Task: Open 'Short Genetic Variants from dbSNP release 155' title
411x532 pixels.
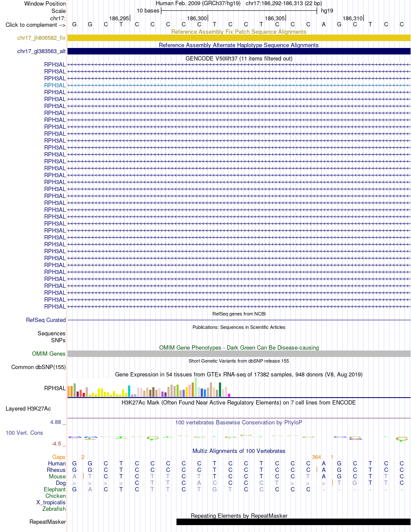Action: [x=239, y=361]
